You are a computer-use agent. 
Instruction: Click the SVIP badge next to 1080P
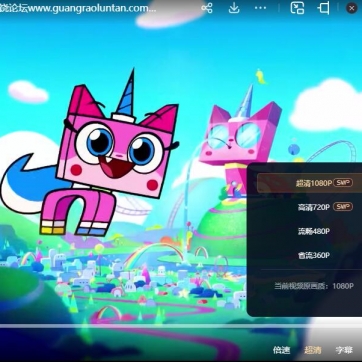pyautogui.click(x=343, y=183)
